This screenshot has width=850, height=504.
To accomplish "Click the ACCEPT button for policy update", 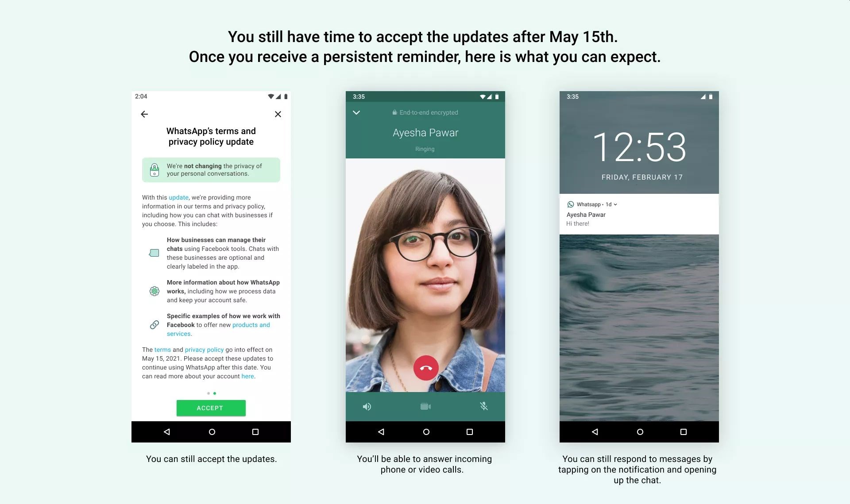I will [211, 408].
